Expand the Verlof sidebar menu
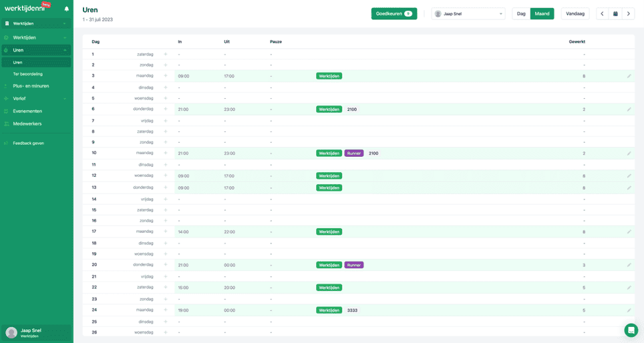The height and width of the screenshot is (343, 644). point(36,99)
